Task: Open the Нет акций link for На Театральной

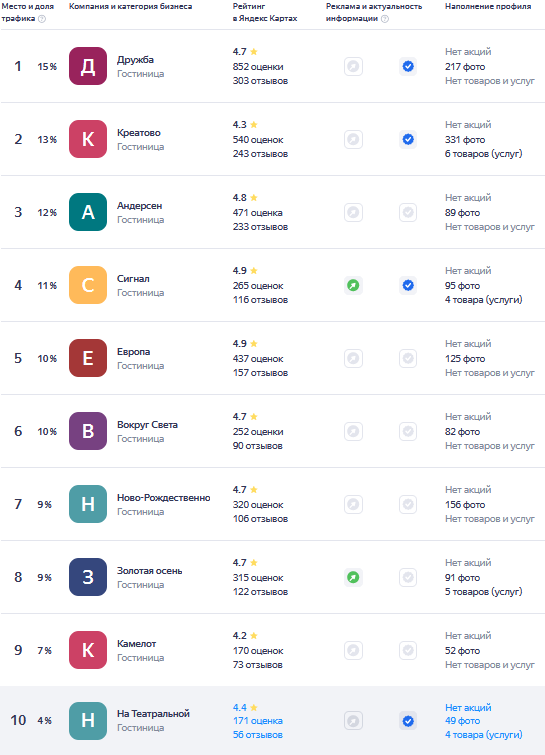Action: (x=468, y=707)
